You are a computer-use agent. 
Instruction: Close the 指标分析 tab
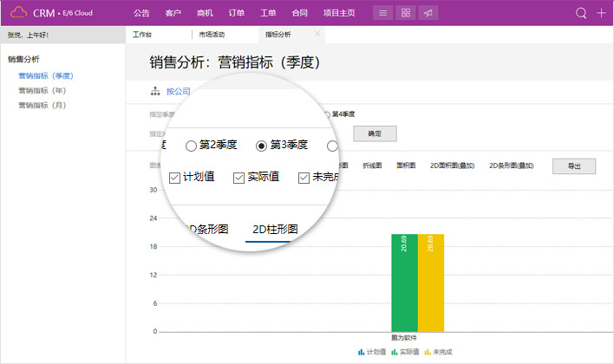[317, 34]
